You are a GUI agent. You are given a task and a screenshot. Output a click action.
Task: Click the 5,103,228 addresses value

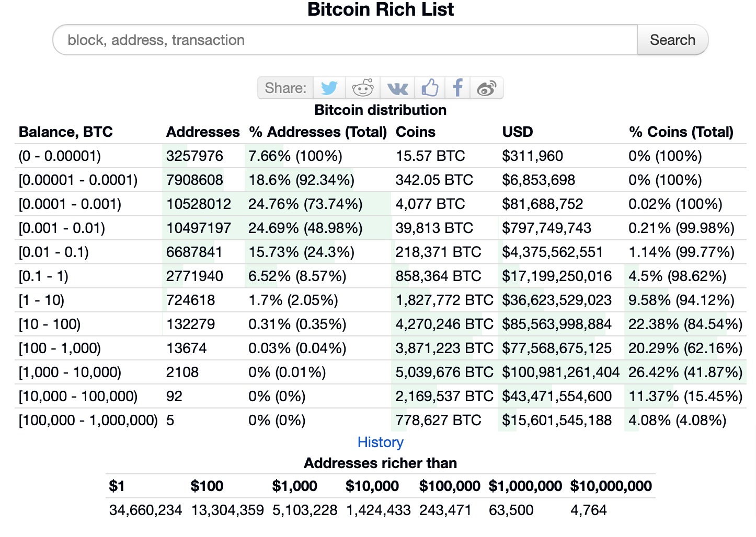click(x=305, y=510)
